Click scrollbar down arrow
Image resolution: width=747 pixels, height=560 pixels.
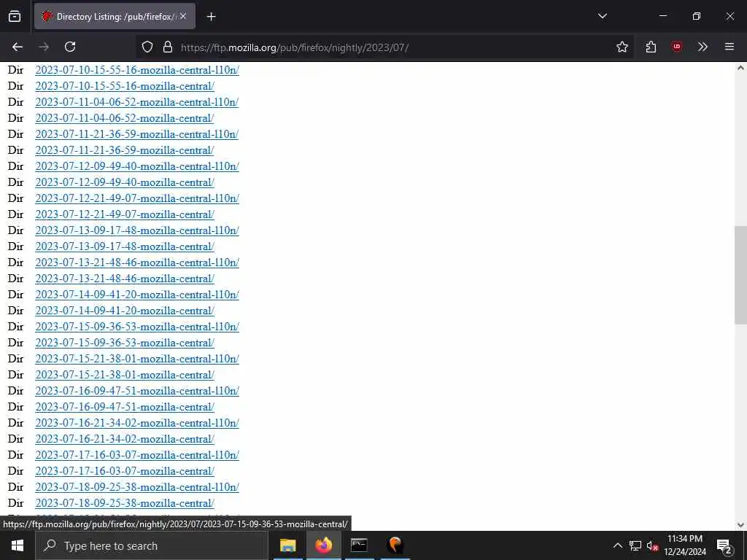[740, 525]
